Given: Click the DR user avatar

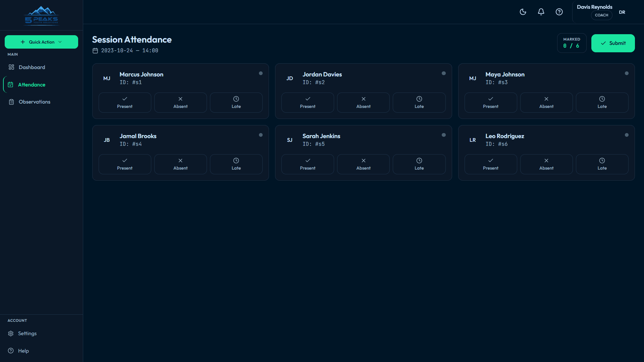Looking at the screenshot, I should click(x=622, y=12).
